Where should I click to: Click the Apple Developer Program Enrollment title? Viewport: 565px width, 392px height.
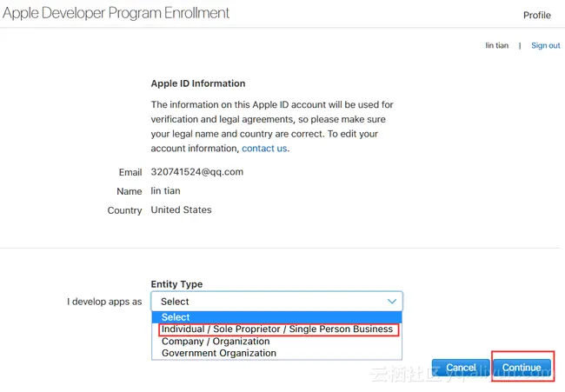[116, 13]
